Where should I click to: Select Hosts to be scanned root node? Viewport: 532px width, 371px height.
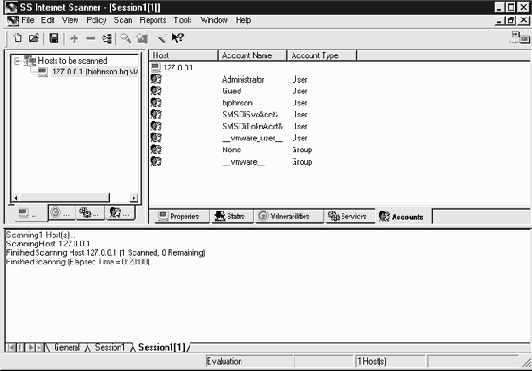(x=72, y=61)
